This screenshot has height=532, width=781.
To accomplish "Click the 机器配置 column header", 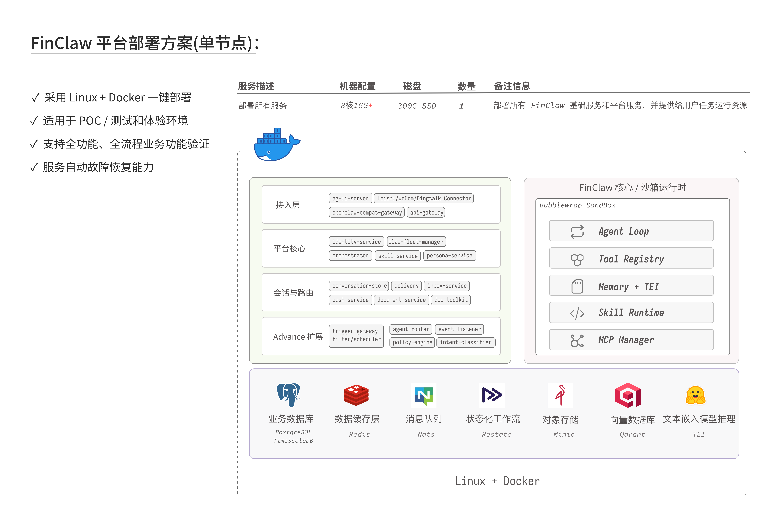I will tap(358, 86).
